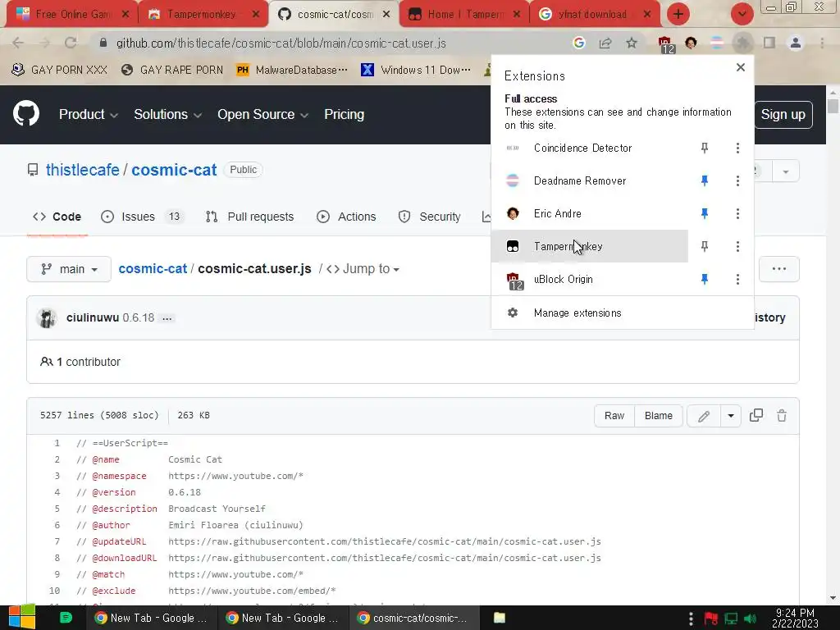Open the Windows Start button

coord(21,617)
